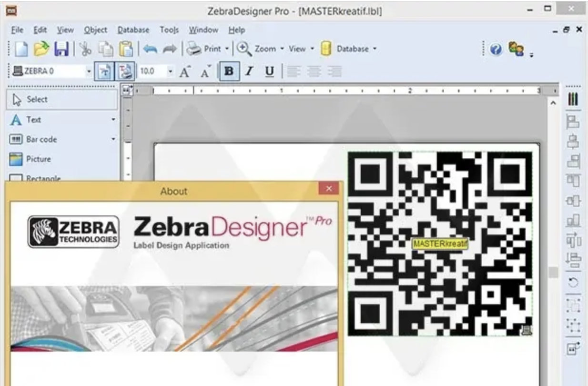
Task: Decrease font size with smaller A
Action: (x=206, y=71)
